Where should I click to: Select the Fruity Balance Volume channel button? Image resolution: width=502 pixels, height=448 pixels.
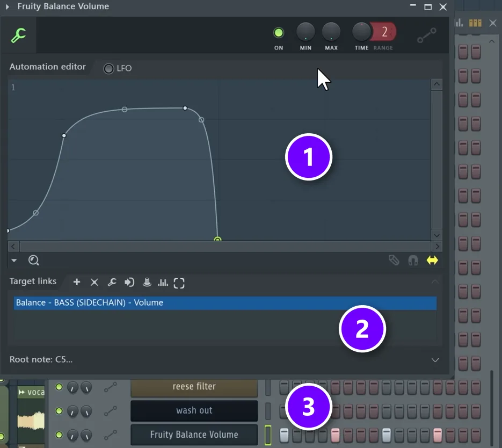pos(194,435)
